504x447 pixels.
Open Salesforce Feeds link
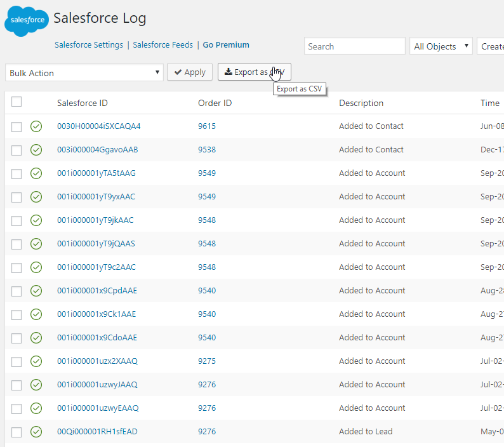point(163,44)
